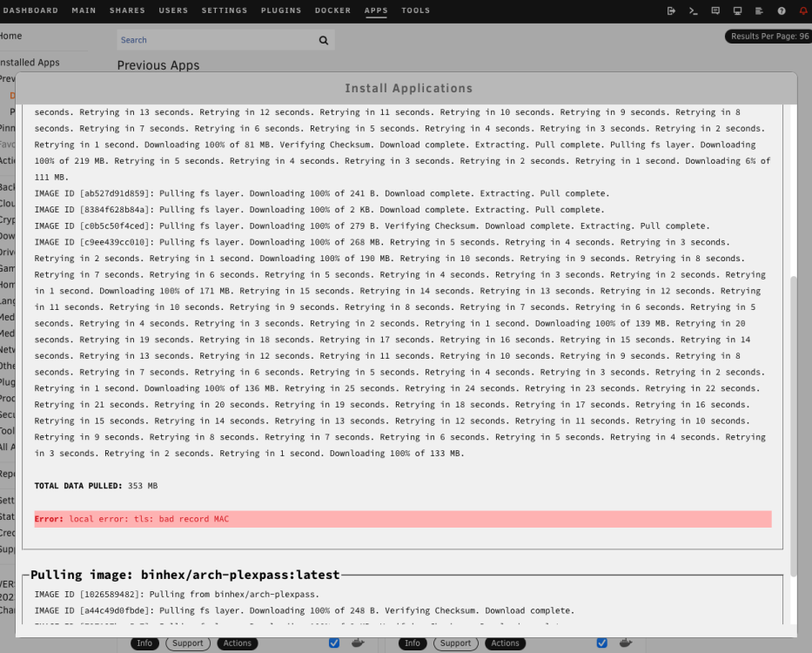Open the Docker tab
Viewport: 812px width, 653px height.
coord(333,10)
